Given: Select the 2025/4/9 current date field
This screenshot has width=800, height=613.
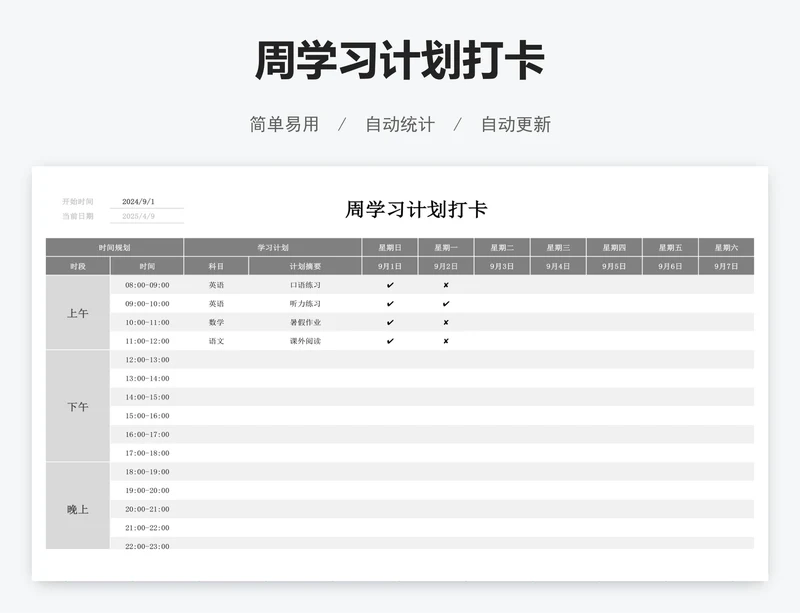Looking at the screenshot, I should [147, 216].
